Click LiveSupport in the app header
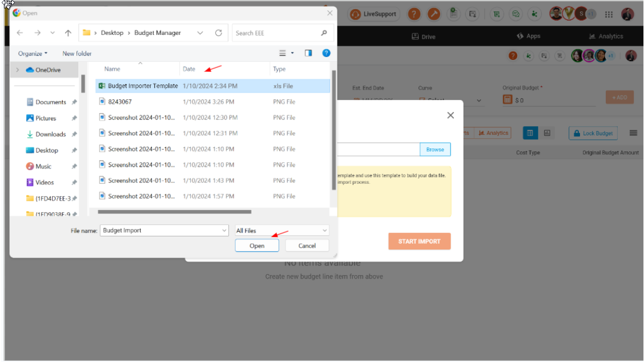The width and height of the screenshot is (644, 362). tap(374, 14)
